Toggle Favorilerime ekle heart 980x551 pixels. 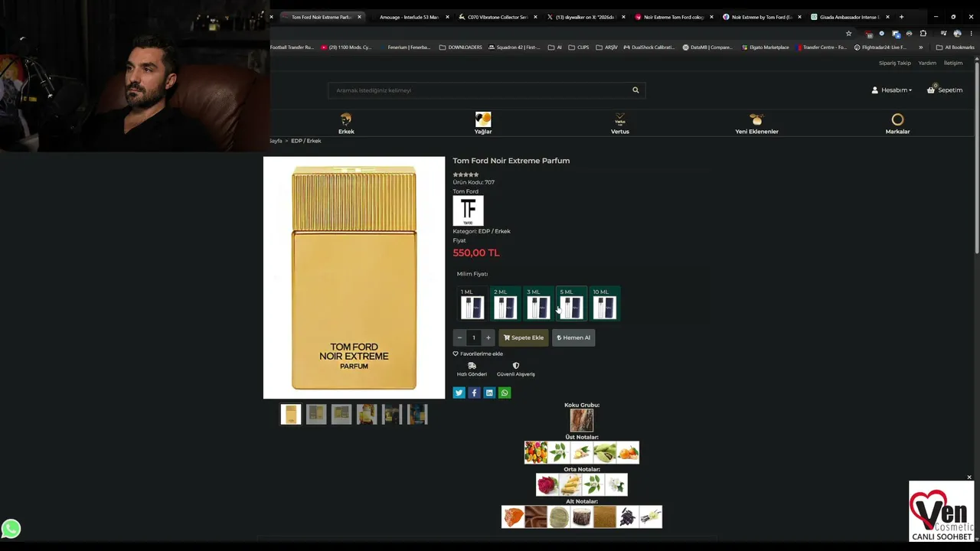456,354
